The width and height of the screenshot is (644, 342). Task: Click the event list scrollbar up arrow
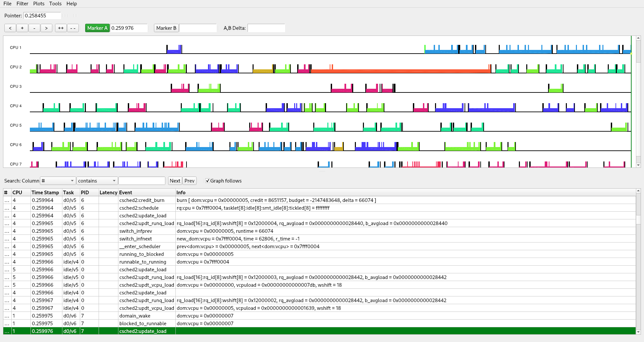pyautogui.click(x=638, y=191)
